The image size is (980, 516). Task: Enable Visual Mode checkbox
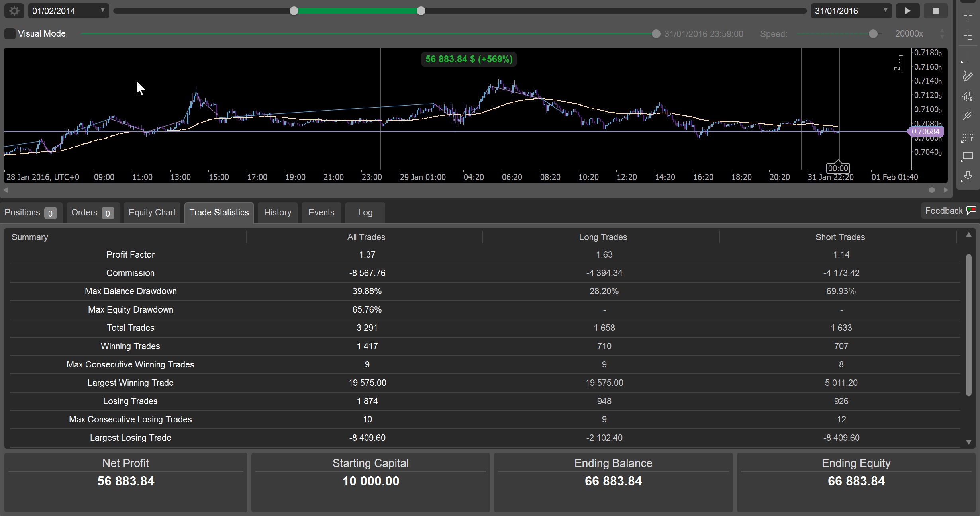tap(10, 33)
